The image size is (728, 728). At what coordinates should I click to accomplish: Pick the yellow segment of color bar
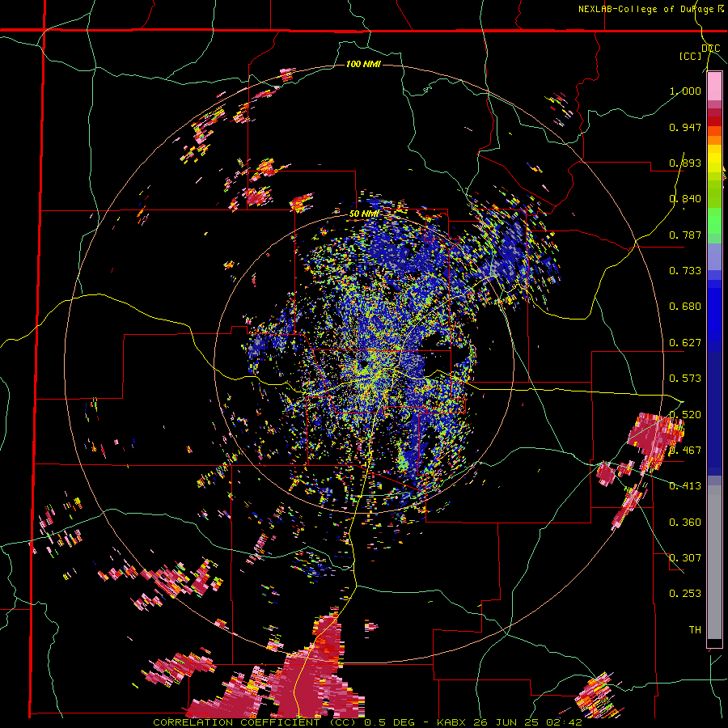(x=714, y=159)
